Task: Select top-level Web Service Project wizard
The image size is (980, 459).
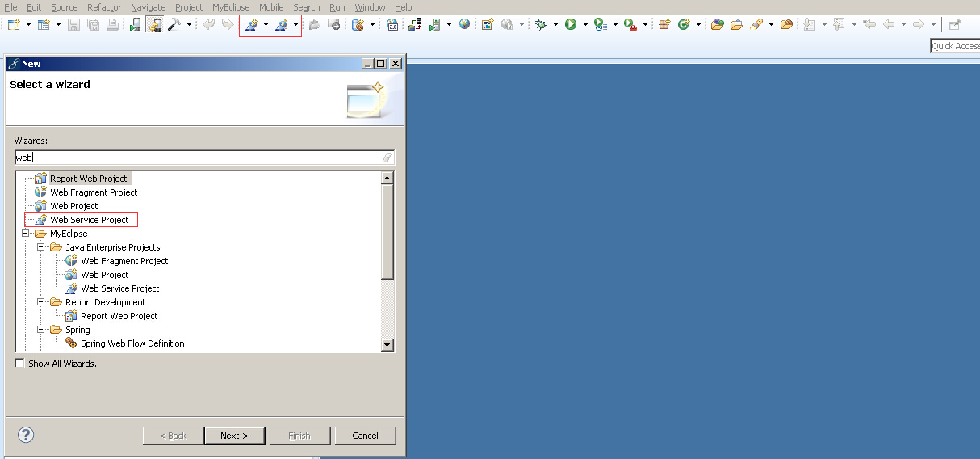Action: (89, 220)
